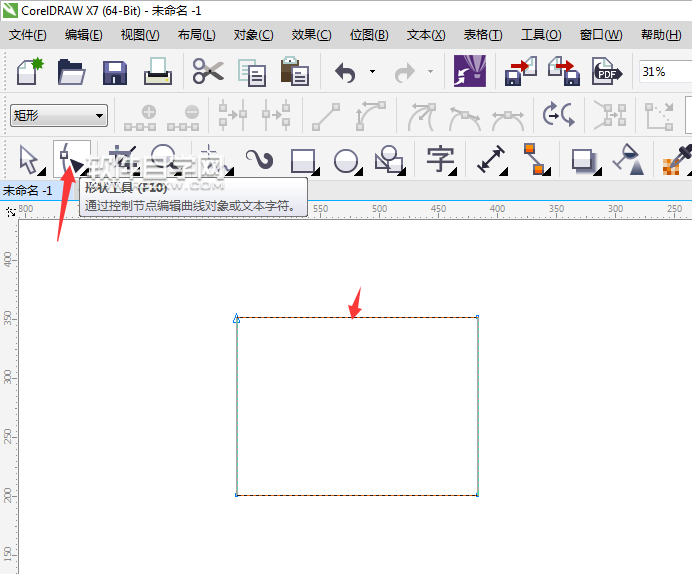Click the ruler origin corner icon
This screenshot has height=574, width=692.
click(x=11, y=212)
